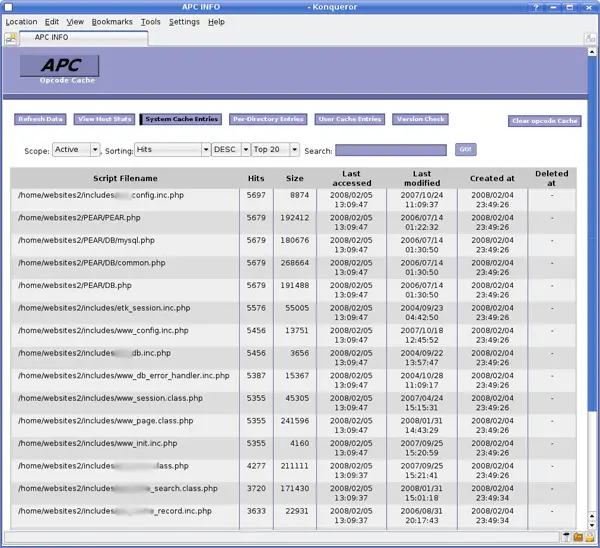Click the /home/websites2/PEAR/DB/common.php filename
Image resolution: width=600 pixels, height=548 pixels.
pos(91,263)
